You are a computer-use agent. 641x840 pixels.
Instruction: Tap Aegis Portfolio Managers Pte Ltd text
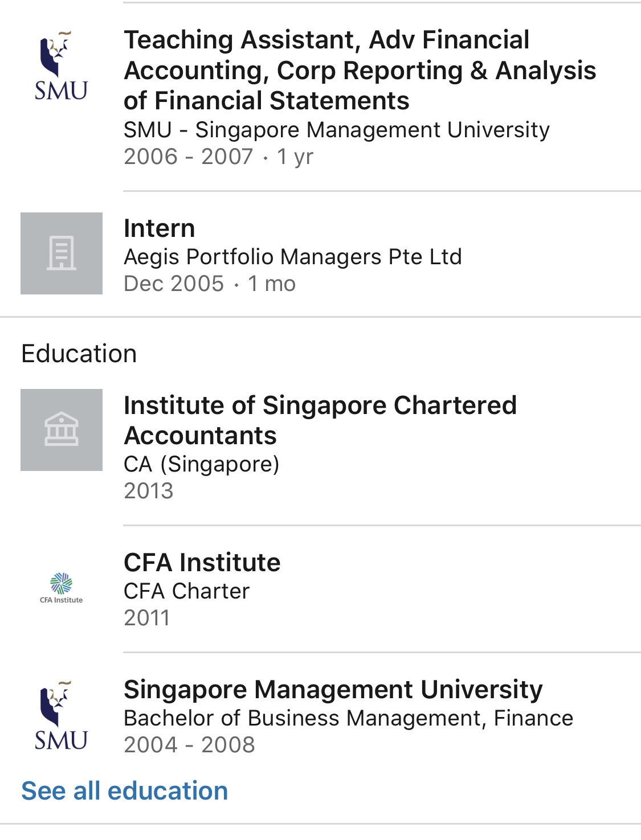(292, 257)
